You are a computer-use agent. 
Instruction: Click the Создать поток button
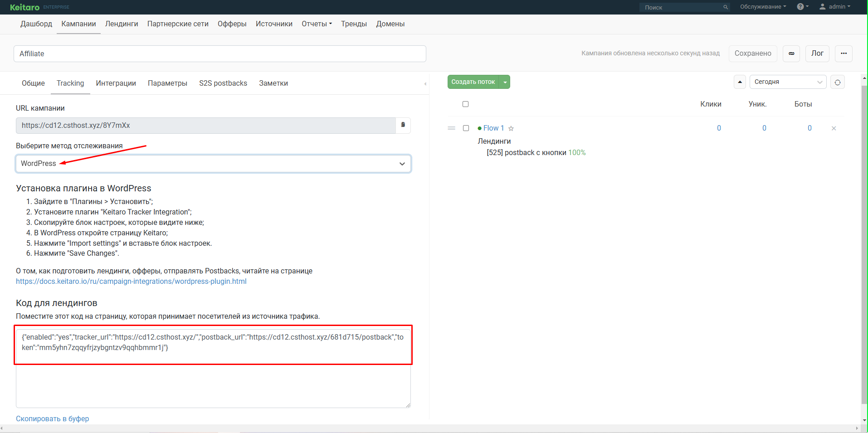tap(473, 82)
